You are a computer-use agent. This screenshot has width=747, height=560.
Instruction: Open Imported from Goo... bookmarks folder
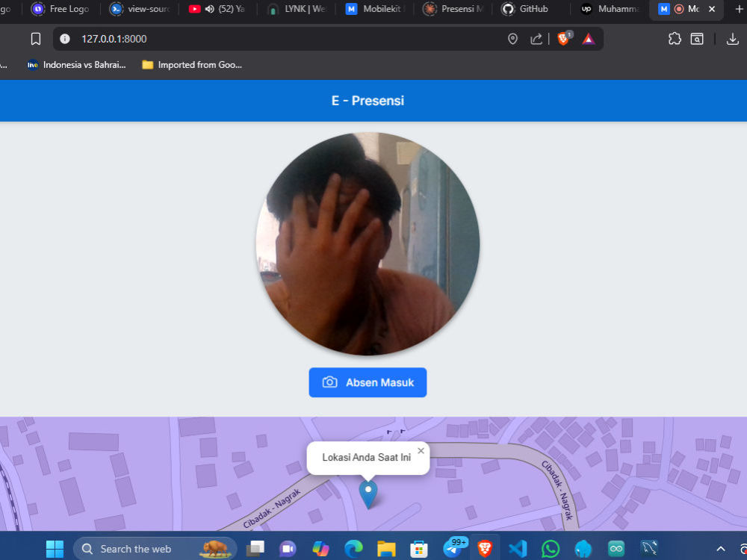[193, 65]
